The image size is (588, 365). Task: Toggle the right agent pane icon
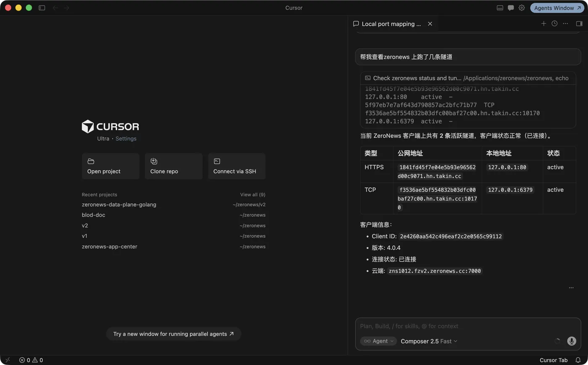click(579, 24)
